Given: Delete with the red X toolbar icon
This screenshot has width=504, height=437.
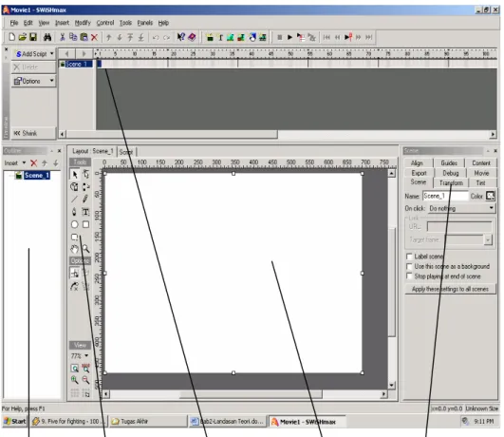Looking at the screenshot, I should click(94, 37).
